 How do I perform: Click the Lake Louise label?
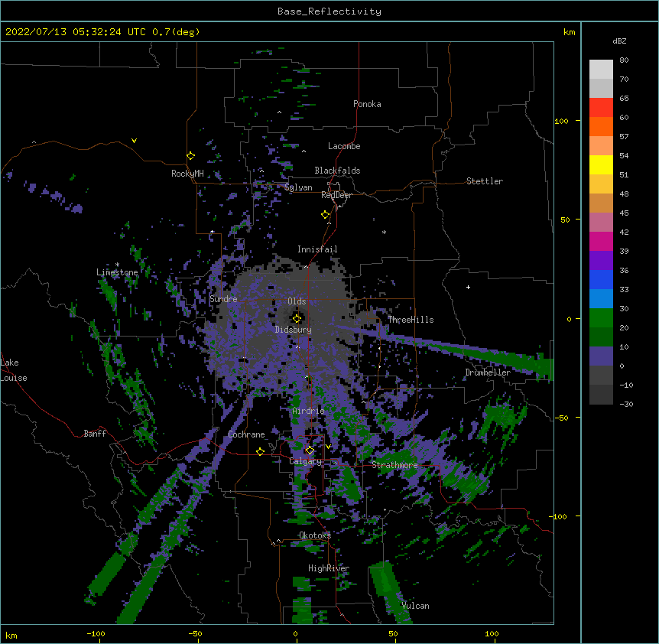point(14,370)
